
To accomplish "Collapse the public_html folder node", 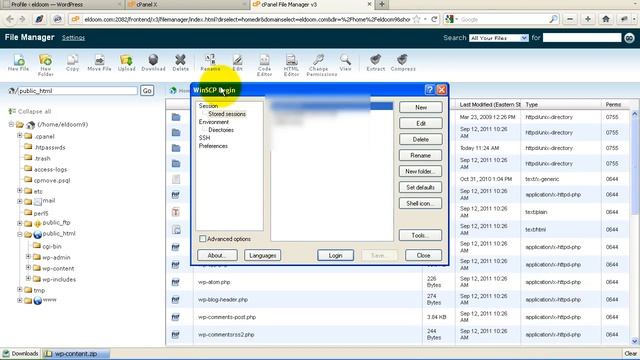I will (20, 234).
